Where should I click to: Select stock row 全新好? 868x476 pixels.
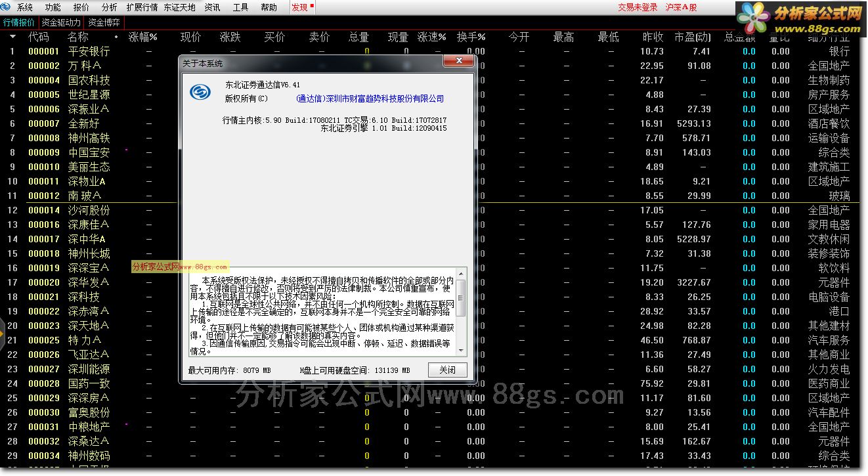coord(84,123)
